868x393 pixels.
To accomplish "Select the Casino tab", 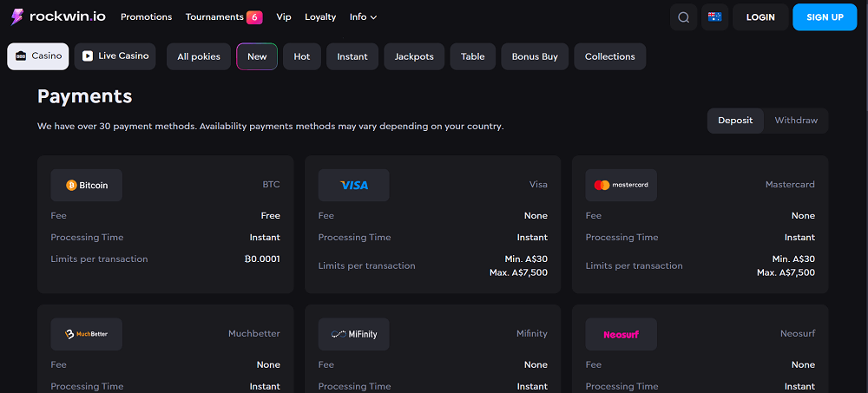I will pos(38,56).
